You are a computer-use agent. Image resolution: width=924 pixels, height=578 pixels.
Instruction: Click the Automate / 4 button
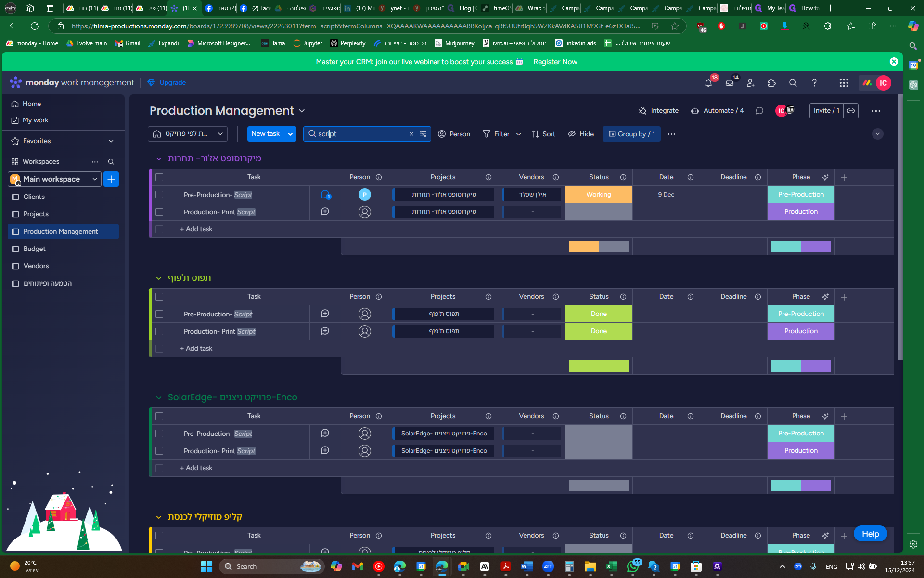pyautogui.click(x=717, y=111)
